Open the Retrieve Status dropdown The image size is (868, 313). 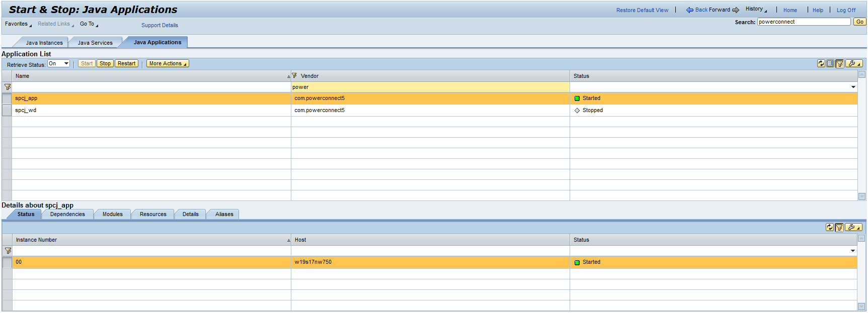59,64
